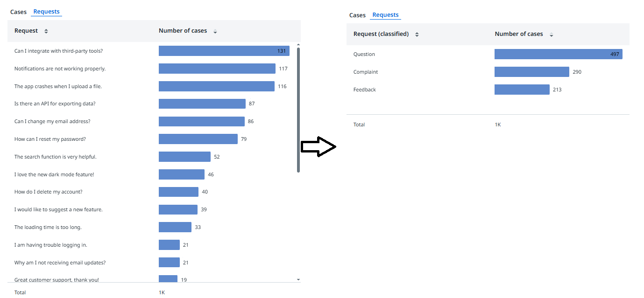Screen dimensions: 644x298
Task: Click the scroll down arrow in the left table
Action: tap(298, 279)
